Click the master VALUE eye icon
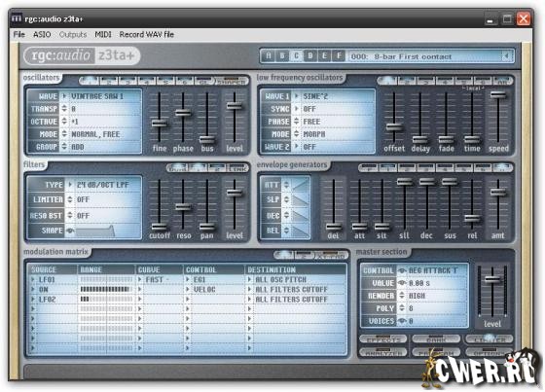This screenshot has height=392, width=545. click(402, 283)
